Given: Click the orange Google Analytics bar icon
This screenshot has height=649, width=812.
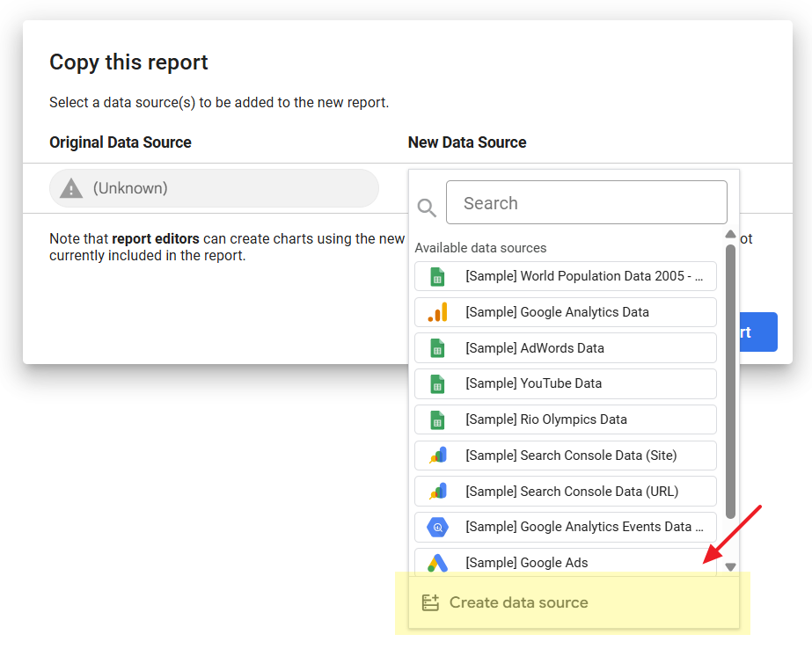Looking at the screenshot, I should coord(437,312).
